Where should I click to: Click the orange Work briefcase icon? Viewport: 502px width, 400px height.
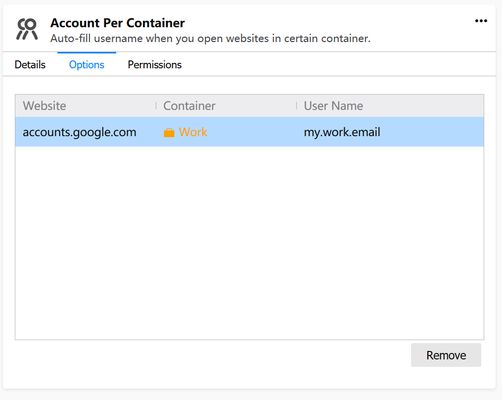169,132
